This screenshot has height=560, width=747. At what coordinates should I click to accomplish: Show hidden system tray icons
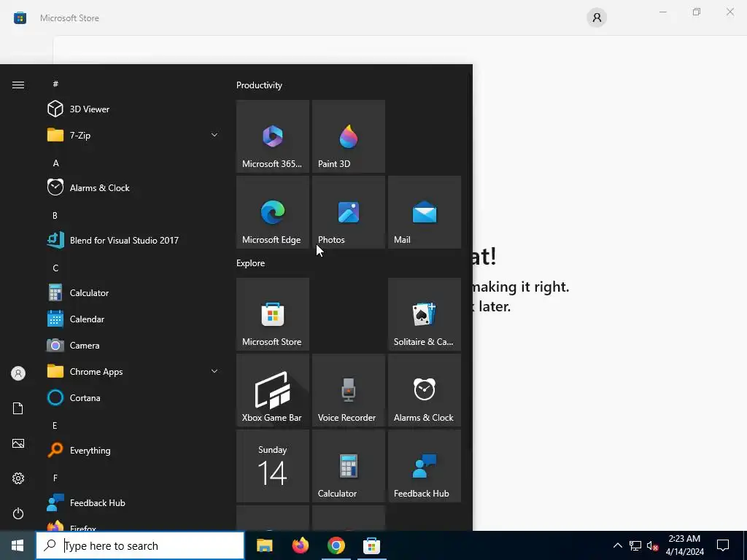pyautogui.click(x=617, y=545)
